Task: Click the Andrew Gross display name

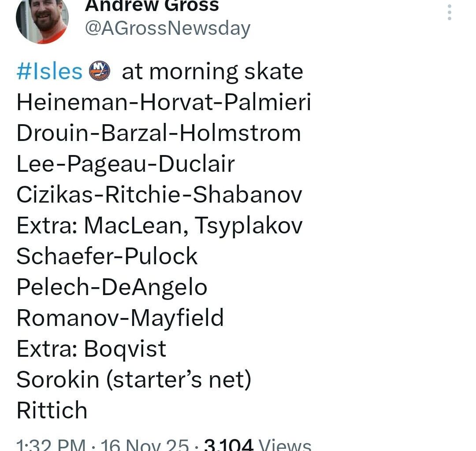Action: [x=151, y=5]
